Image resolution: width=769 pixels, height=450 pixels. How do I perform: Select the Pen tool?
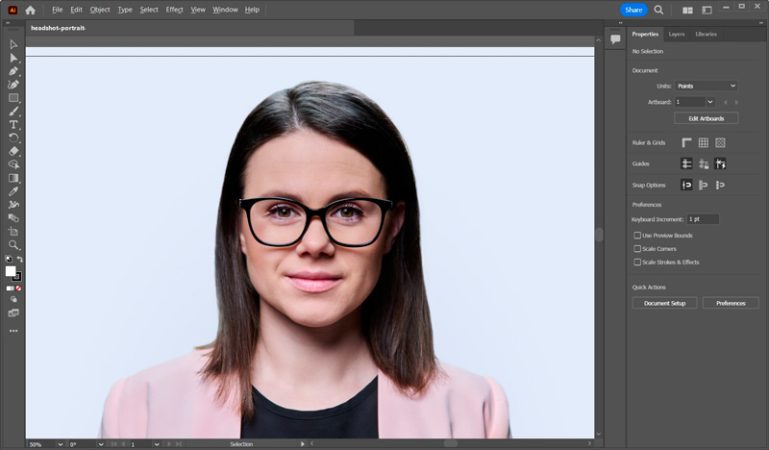click(x=13, y=71)
